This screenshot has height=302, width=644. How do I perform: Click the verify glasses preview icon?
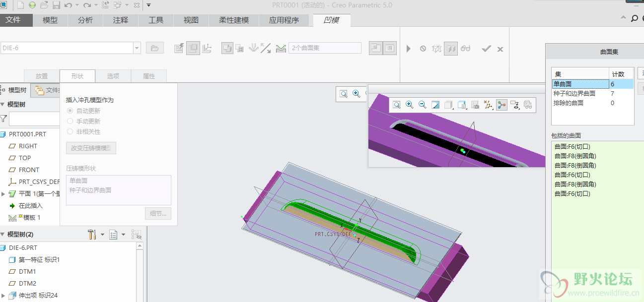(x=465, y=49)
